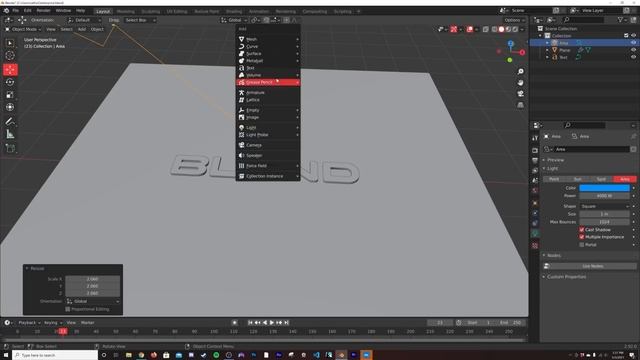Click the X axis on navigation gizmo
Screen dimensions: 640x360
522,52
